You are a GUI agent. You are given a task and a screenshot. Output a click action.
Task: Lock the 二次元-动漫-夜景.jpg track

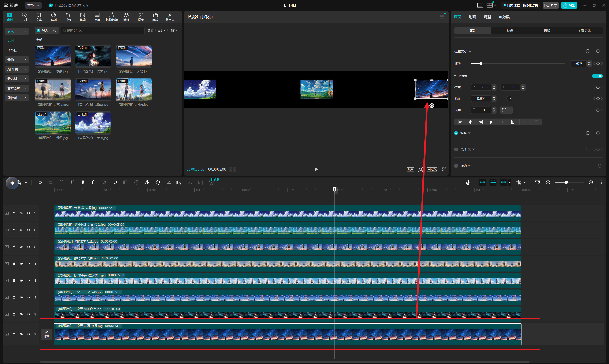coord(14,334)
